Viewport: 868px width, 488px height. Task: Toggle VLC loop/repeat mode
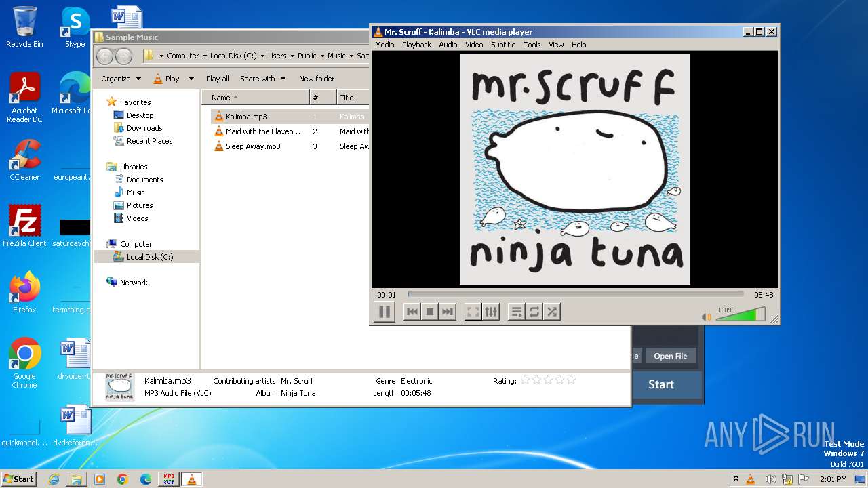534,312
